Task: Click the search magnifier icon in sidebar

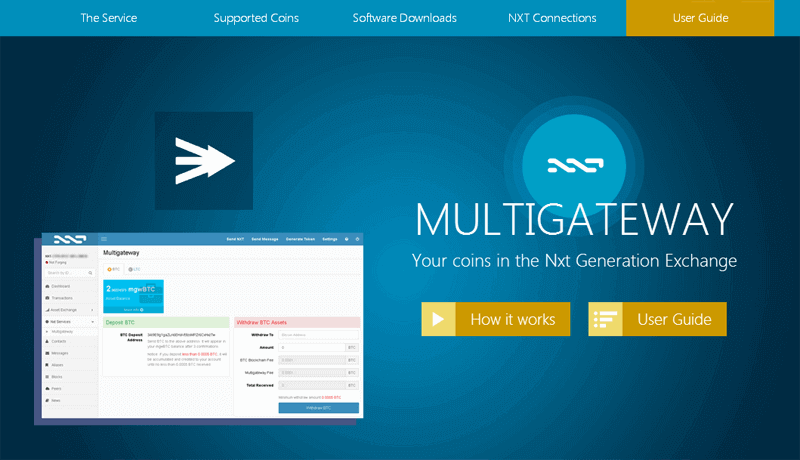Action: pyautogui.click(x=91, y=273)
